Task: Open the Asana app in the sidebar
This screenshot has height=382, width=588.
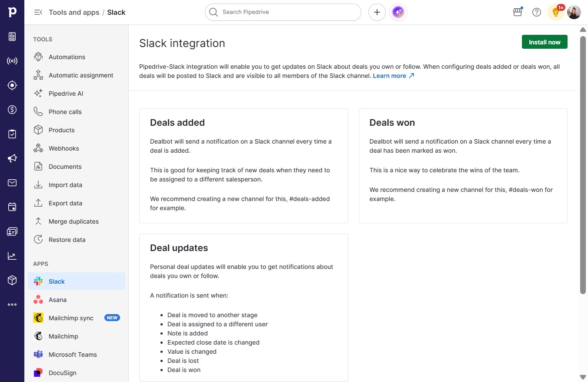Action: click(x=77, y=300)
